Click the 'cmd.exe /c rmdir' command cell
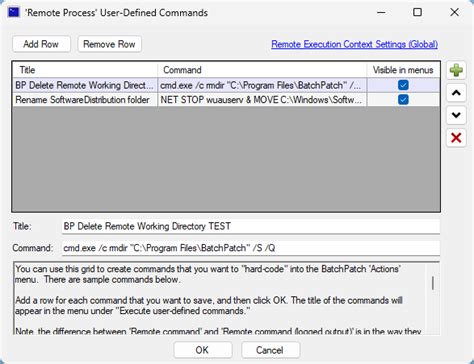Viewport: 474px width, 364px height. click(x=262, y=85)
